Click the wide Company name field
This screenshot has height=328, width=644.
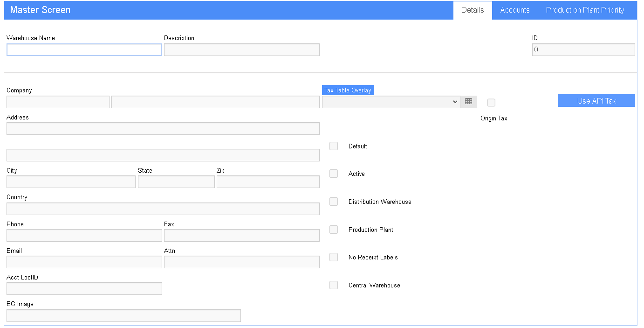(215, 102)
